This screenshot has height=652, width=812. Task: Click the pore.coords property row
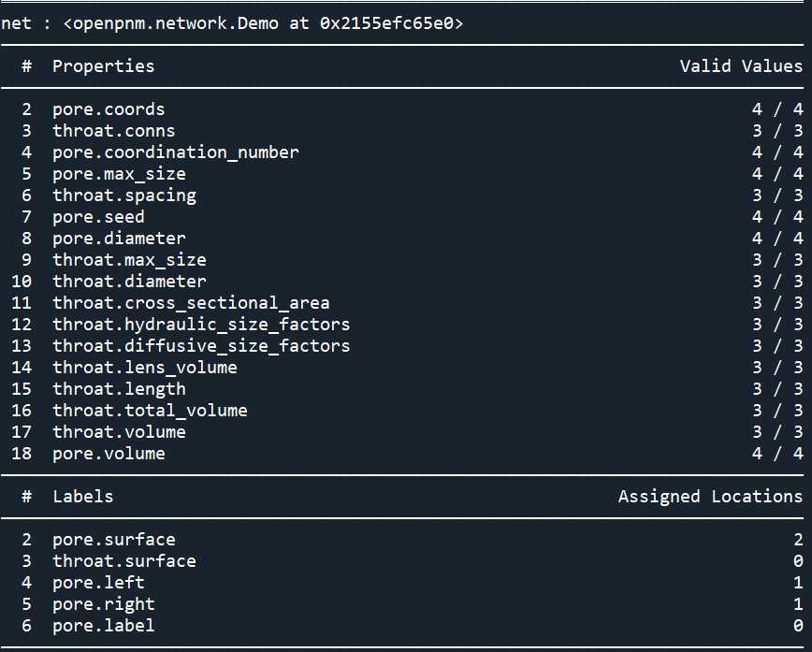[406, 109]
